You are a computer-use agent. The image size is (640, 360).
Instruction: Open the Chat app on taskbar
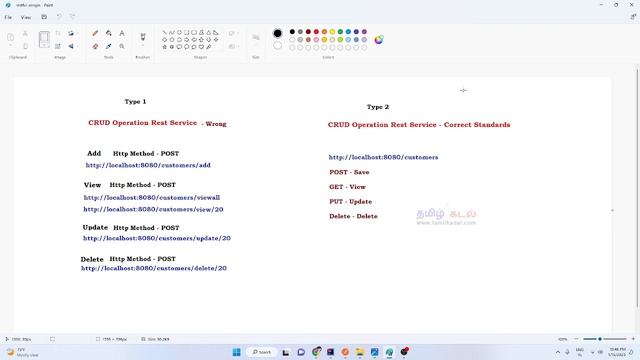click(x=301, y=352)
